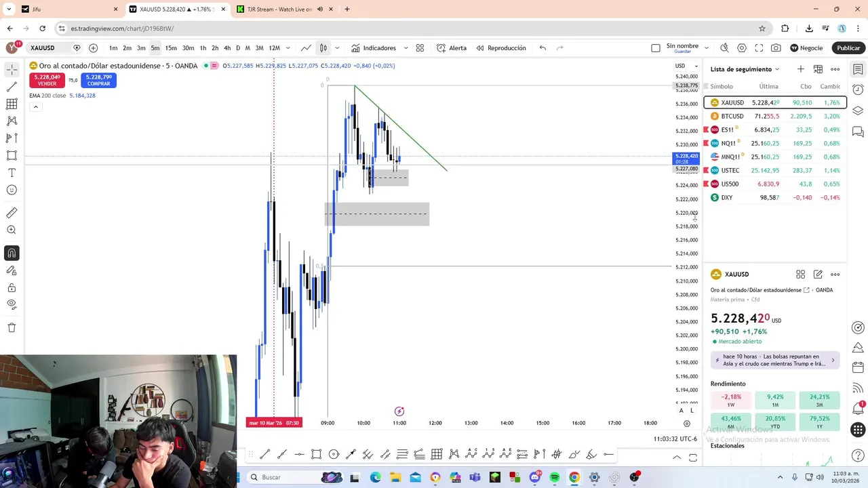
Task: Open quick search magnifier icon
Action: click(724, 48)
